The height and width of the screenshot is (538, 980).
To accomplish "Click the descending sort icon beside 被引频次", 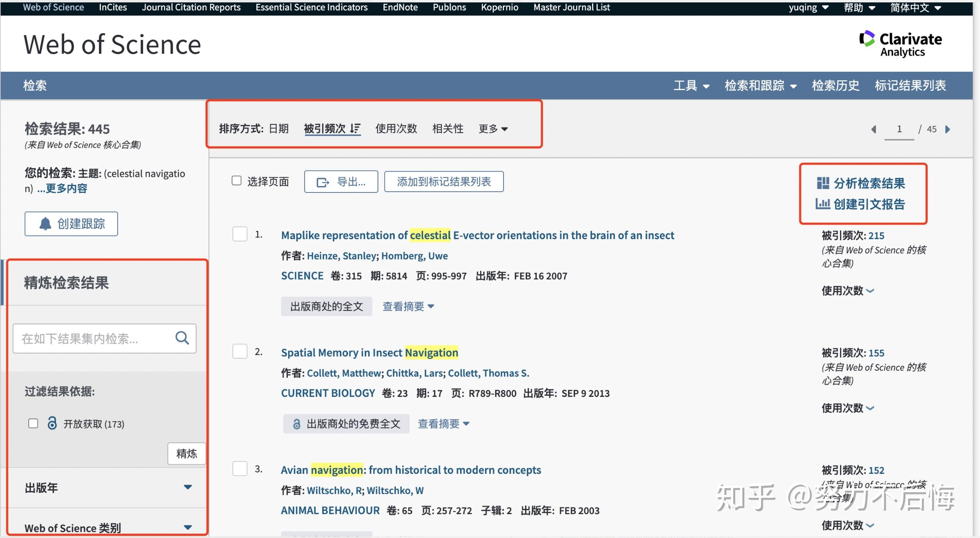I will click(x=355, y=128).
